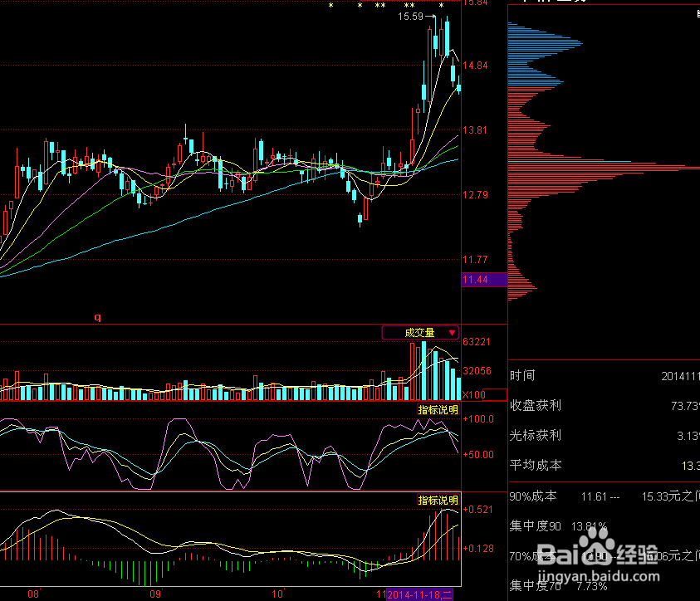Click the 11.61 lower cost bound value

pyautogui.click(x=594, y=496)
